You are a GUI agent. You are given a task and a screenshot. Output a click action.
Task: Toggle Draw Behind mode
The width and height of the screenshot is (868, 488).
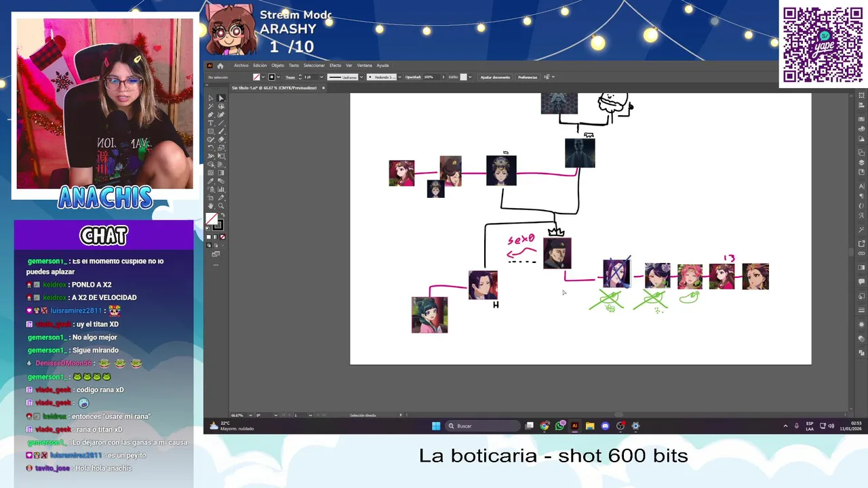[x=216, y=245]
